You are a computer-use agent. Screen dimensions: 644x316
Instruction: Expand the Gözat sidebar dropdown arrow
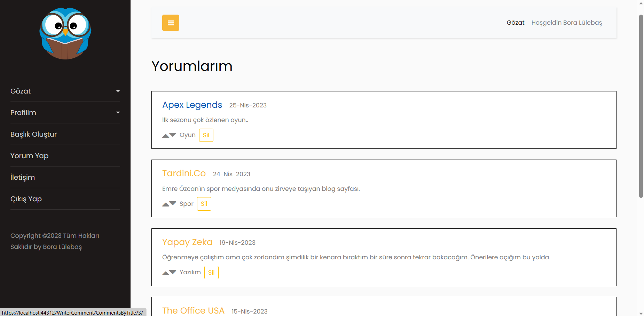(x=118, y=91)
